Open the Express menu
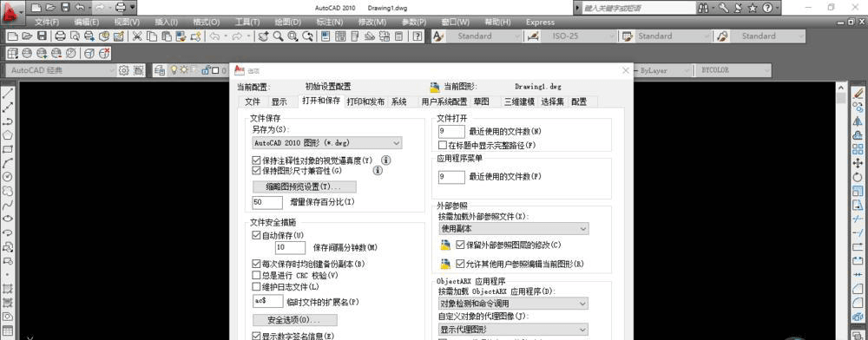This screenshot has height=340, width=868. pyautogui.click(x=540, y=22)
